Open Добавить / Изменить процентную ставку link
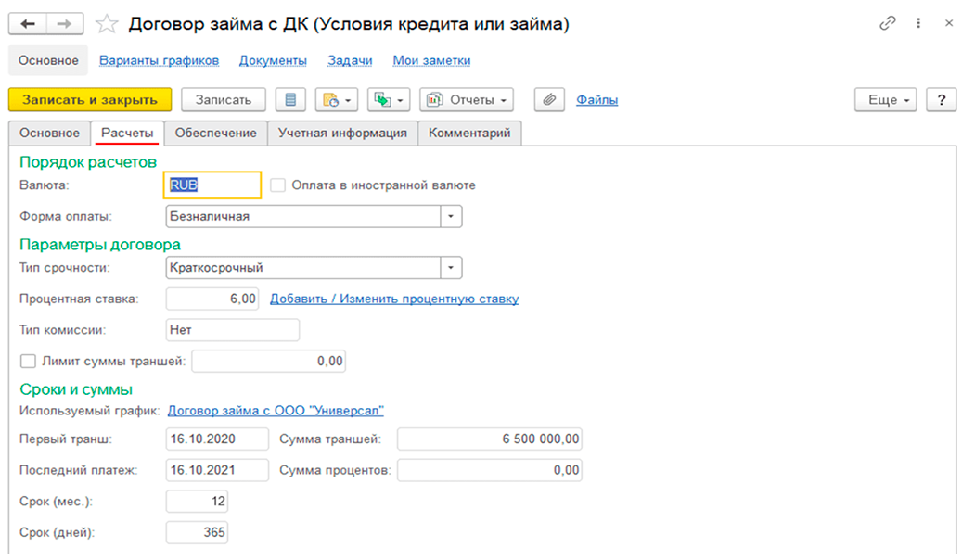This screenshot has height=560, width=962. tap(394, 299)
